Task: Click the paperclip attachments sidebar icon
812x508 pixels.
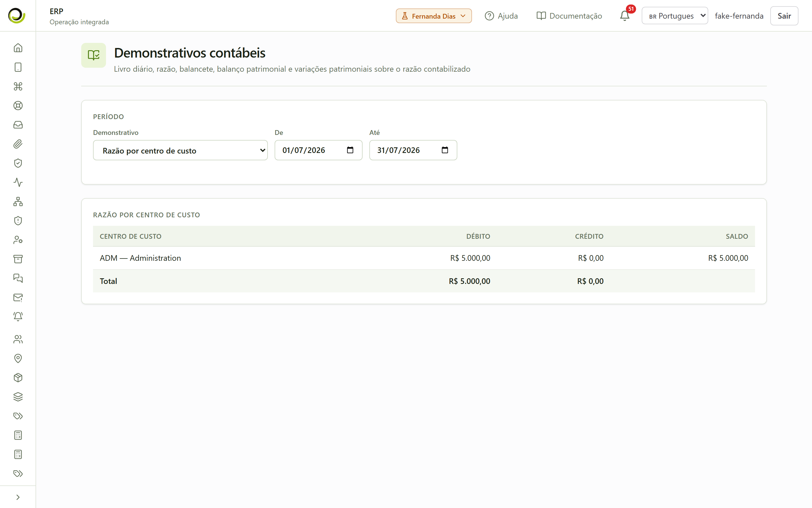Action: click(18, 144)
